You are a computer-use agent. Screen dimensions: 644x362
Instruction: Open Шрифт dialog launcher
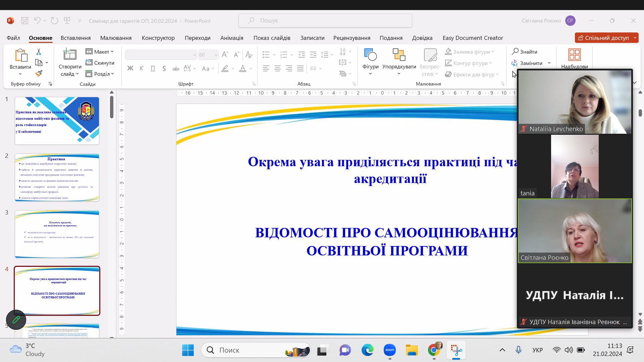point(254,84)
